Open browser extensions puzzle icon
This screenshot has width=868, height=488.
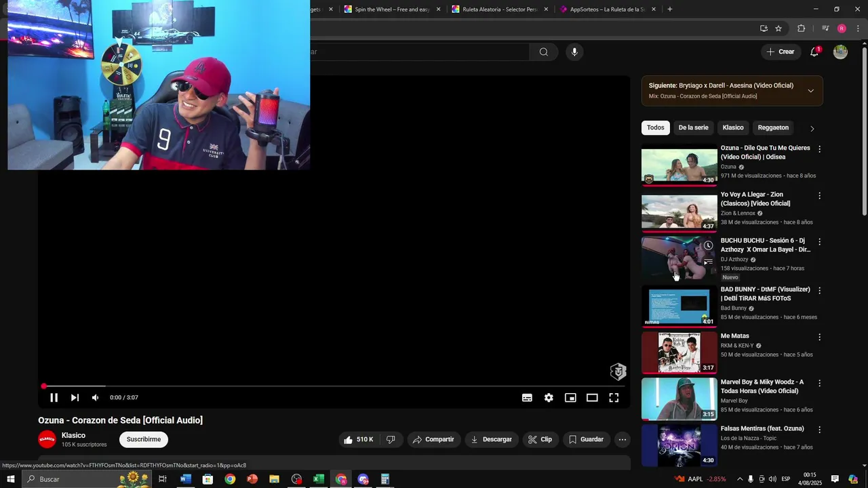pos(801,28)
